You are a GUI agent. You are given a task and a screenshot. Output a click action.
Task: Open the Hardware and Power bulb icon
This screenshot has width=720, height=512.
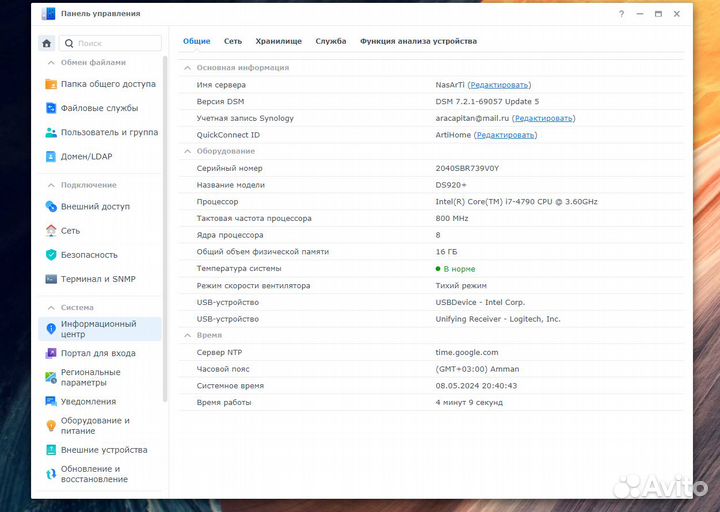coord(51,426)
